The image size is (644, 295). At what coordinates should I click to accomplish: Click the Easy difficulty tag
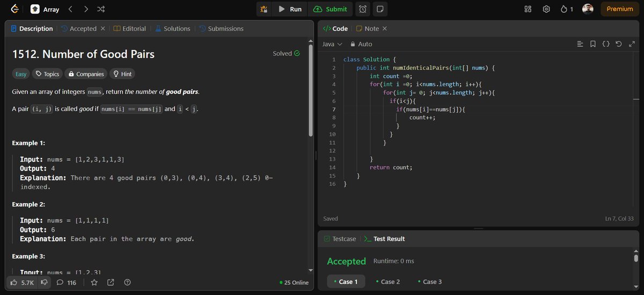pos(21,74)
